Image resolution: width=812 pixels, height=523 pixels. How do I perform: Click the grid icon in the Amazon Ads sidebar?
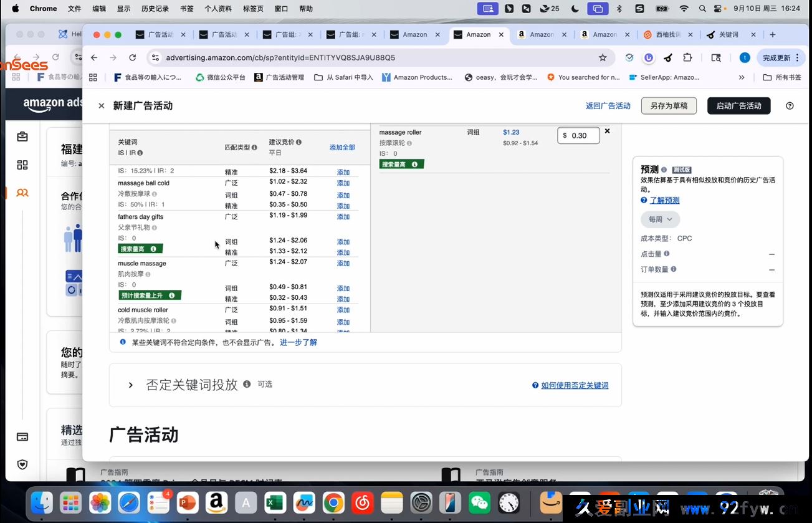[x=22, y=163]
